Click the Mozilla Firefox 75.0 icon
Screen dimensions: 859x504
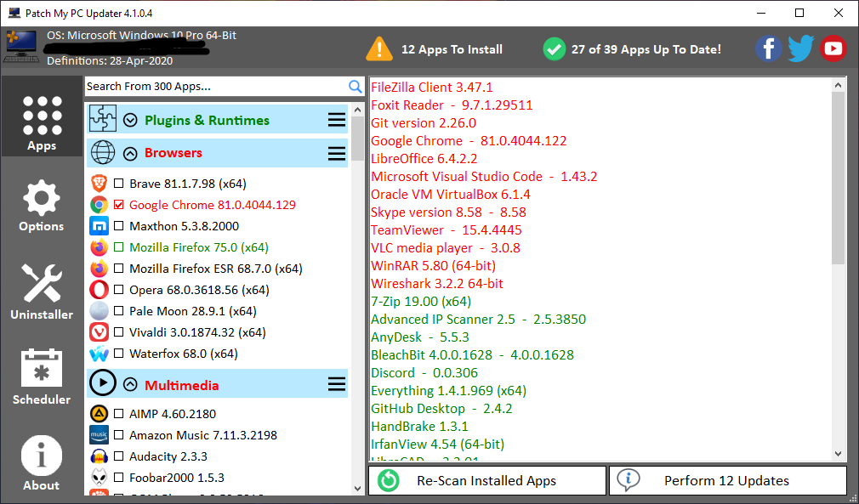click(100, 247)
